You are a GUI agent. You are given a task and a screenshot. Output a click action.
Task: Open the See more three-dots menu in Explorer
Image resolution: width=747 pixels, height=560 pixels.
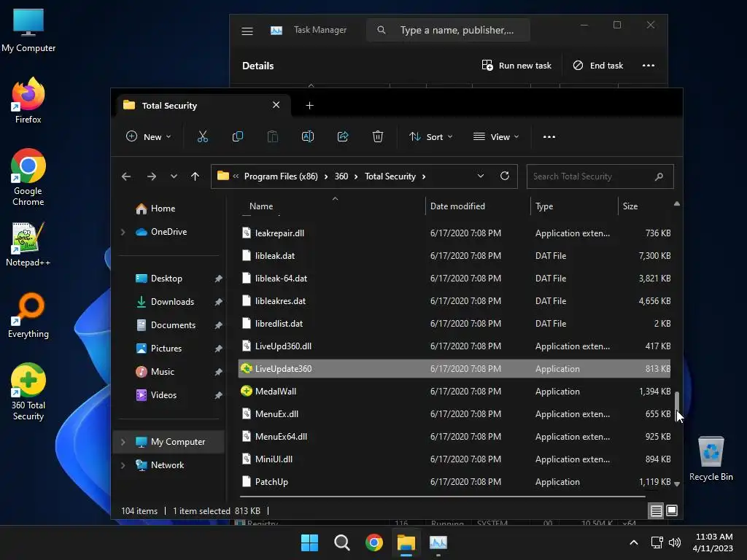(549, 136)
